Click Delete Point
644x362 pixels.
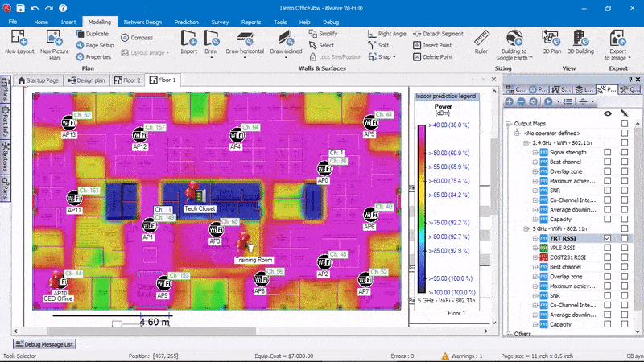point(432,56)
